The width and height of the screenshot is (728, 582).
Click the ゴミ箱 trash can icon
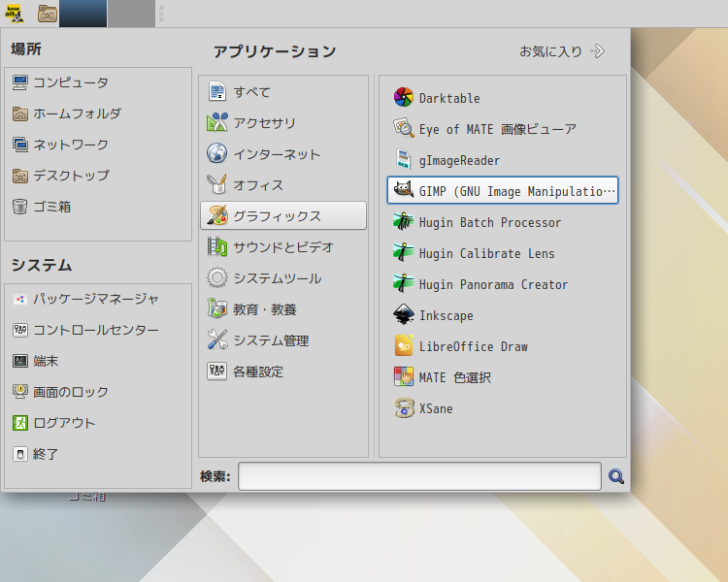coord(20,207)
